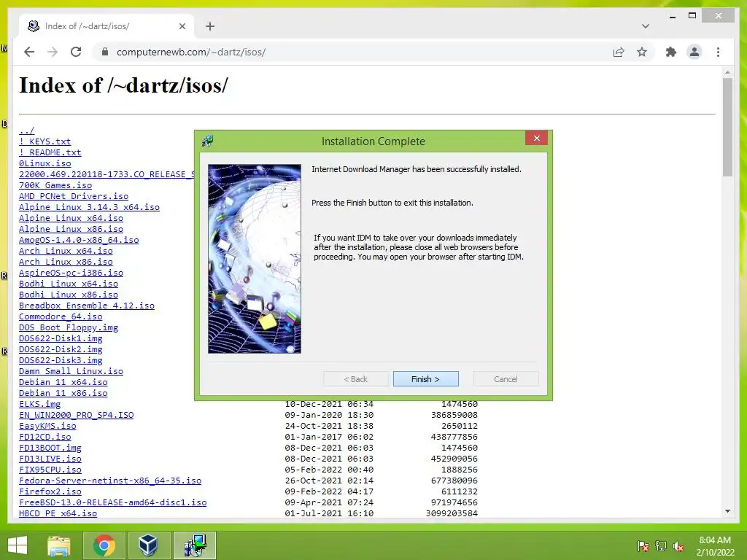The image size is (747, 560).
Task: Open the Extensions puzzle icon
Action: [671, 52]
